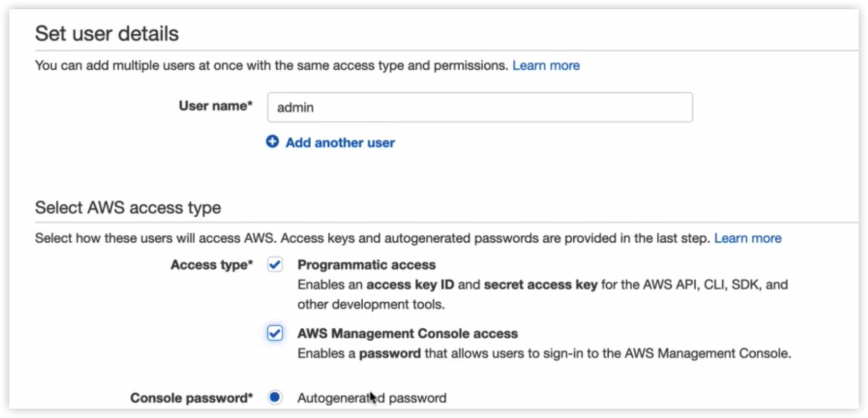Open Learn more link about access keys and passwords

748,238
